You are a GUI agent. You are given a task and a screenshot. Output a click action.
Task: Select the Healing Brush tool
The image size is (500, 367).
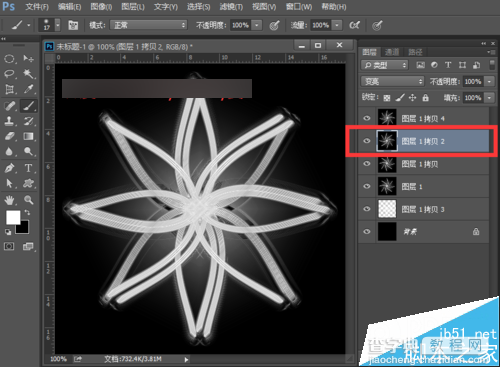[x=9, y=106]
